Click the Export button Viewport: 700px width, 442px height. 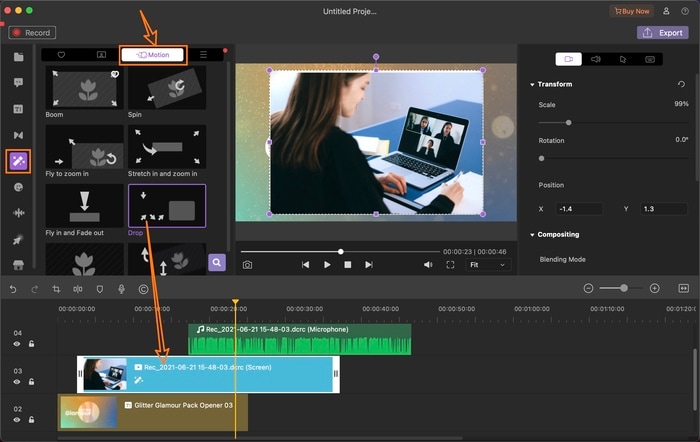pyautogui.click(x=662, y=33)
